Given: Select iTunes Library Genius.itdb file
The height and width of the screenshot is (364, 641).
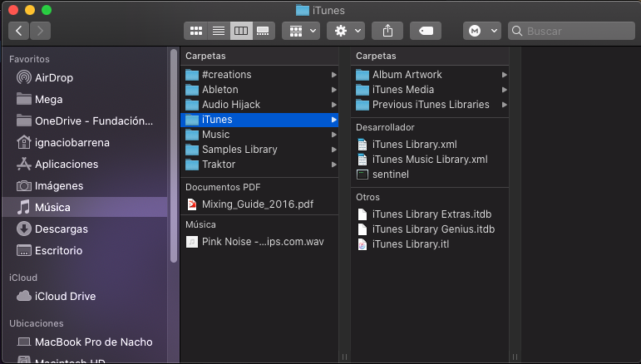Looking at the screenshot, I should click(x=430, y=229).
